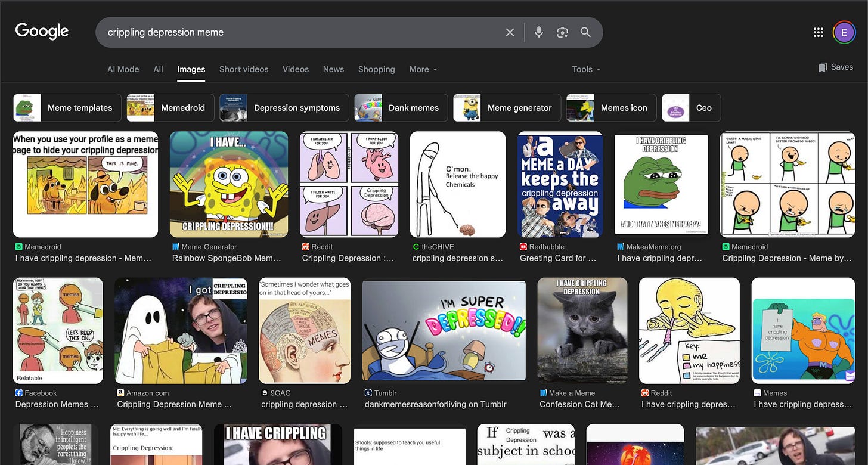868x465 pixels.
Task: Open the ghost costume meme image
Action: [181, 331]
